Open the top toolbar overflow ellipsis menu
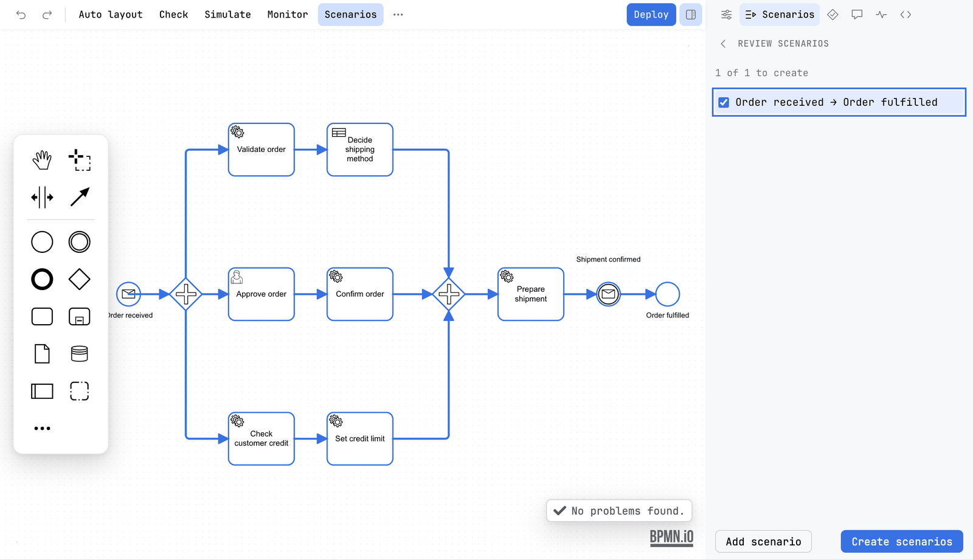Viewport: 973px width, 560px height. (x=398, y=15)
